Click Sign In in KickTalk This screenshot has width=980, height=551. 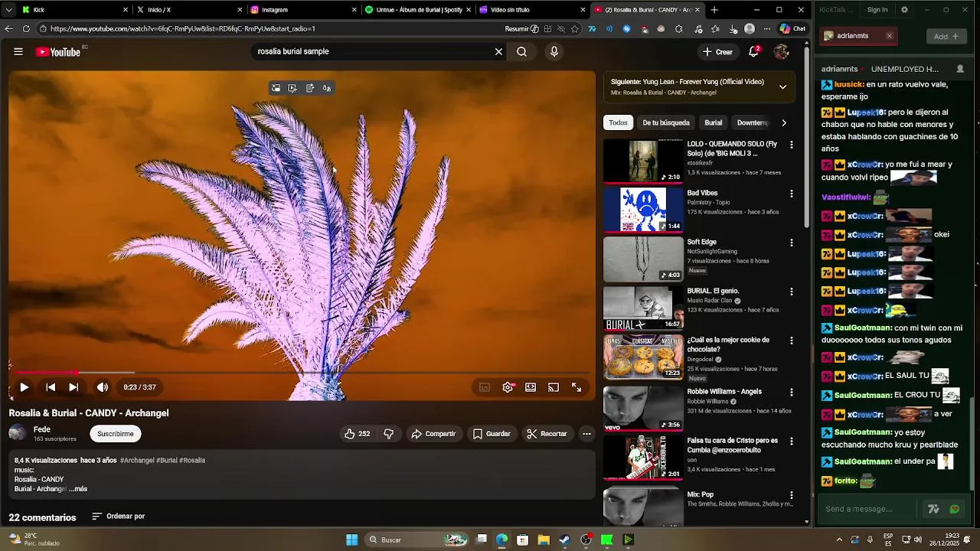[877, 10]
